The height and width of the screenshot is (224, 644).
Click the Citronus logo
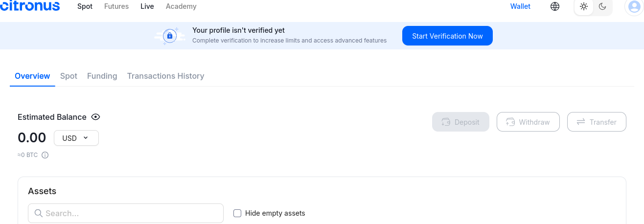coord(29,6)
